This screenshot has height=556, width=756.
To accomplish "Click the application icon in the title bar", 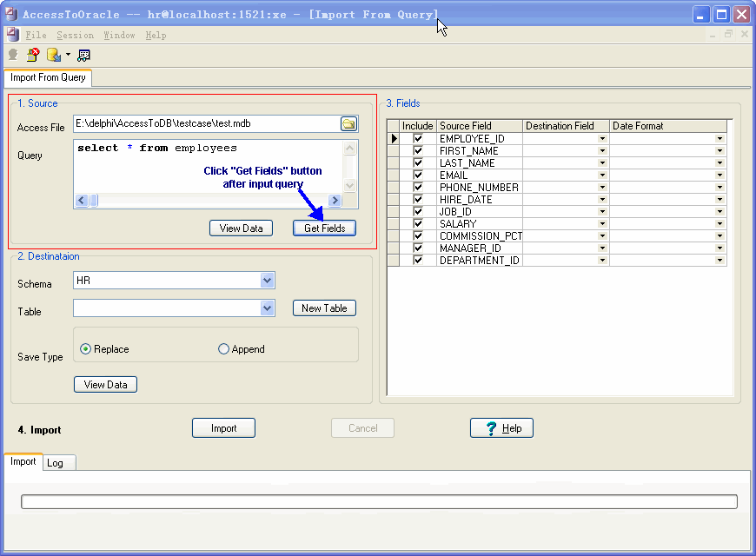I will click(11, 14).
